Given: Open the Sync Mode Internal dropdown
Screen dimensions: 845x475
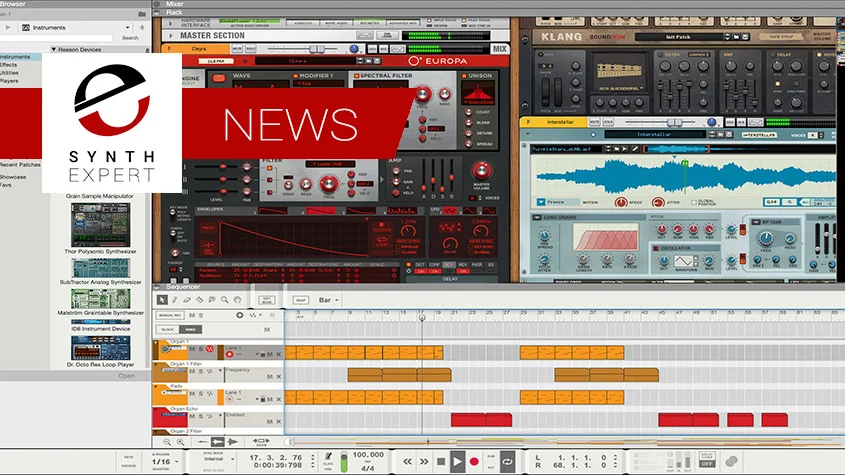Looking at the screenshot, I should 218,459.
